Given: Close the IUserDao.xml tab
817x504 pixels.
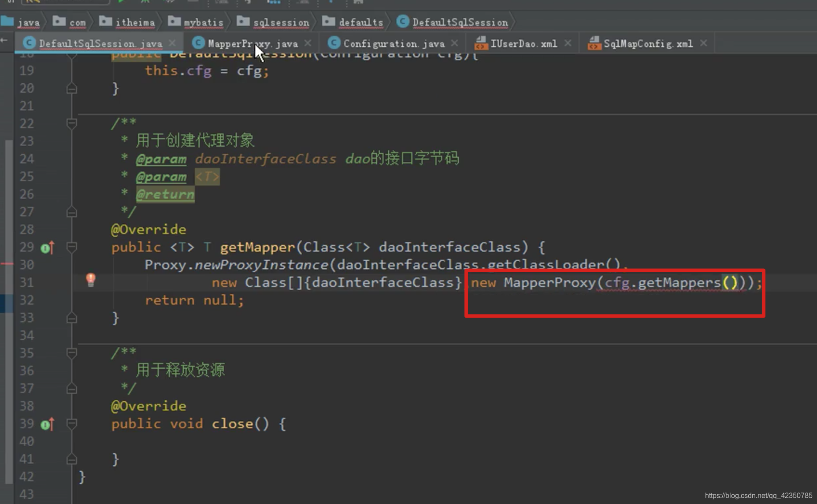Looking at the screenshot, I should tap(568, 43).
